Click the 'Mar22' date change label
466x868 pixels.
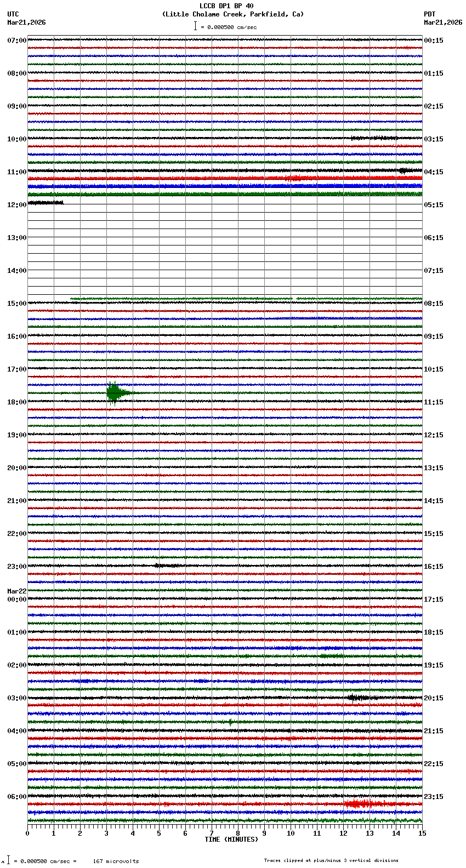pos(16,591)
